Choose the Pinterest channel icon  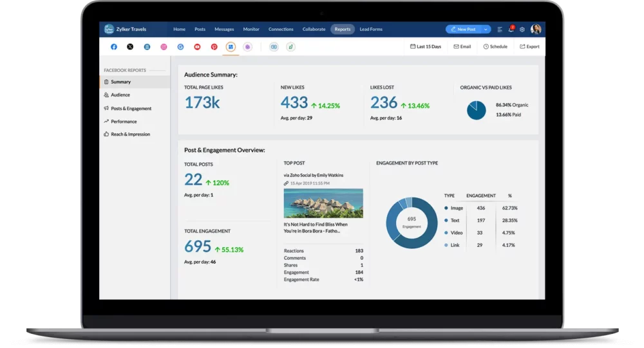pyautogui.click(x=214, y=47)
